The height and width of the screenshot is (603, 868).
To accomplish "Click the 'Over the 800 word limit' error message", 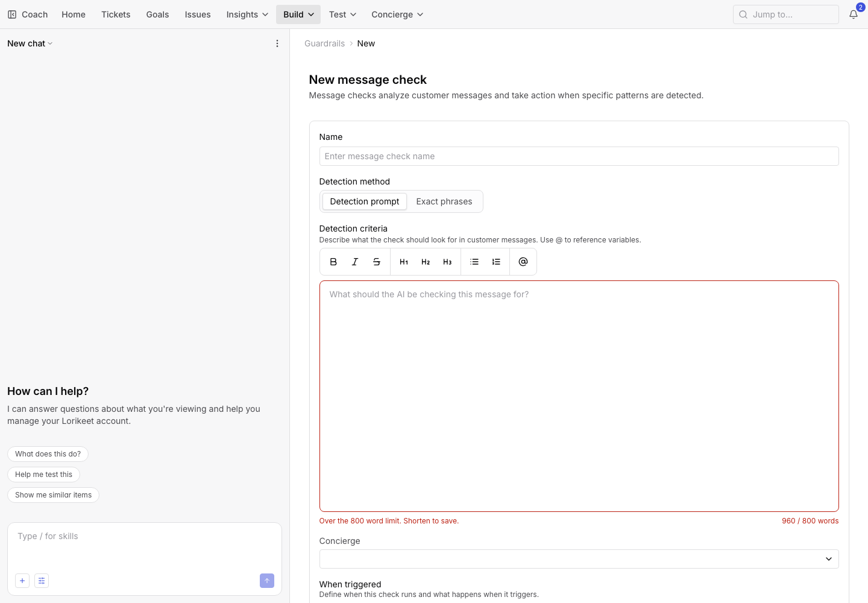I will [389, 521].
